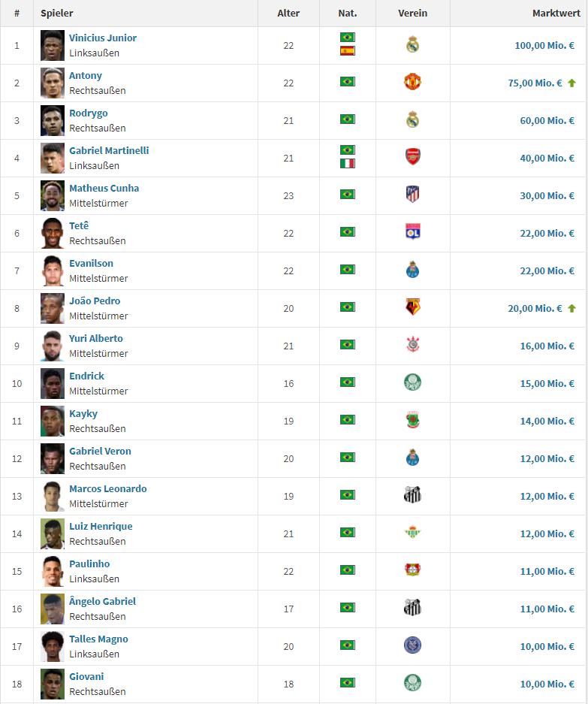
Task: Open the Vinicius Junior name link
Action: 103,38
